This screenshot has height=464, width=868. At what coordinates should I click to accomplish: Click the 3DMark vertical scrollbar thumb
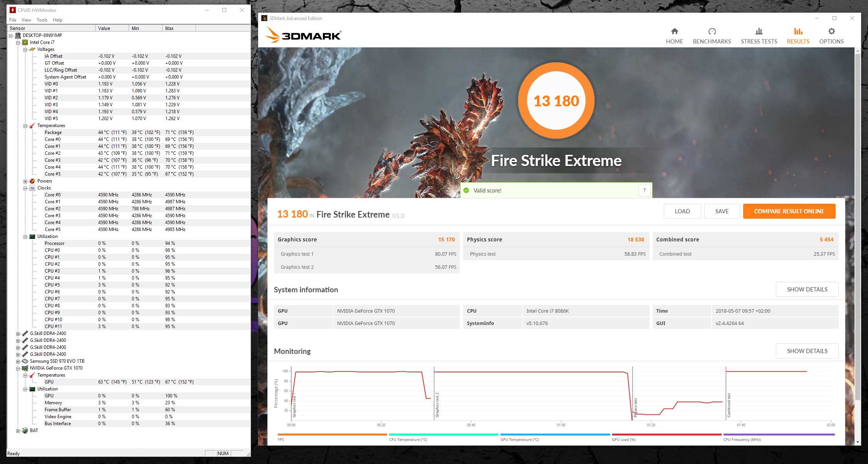tap(857, 226)
